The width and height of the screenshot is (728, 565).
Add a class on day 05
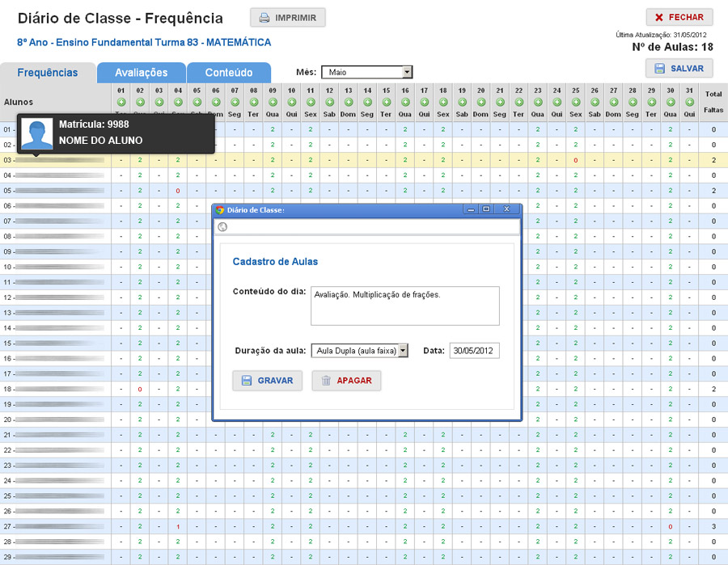coord(197,102)
